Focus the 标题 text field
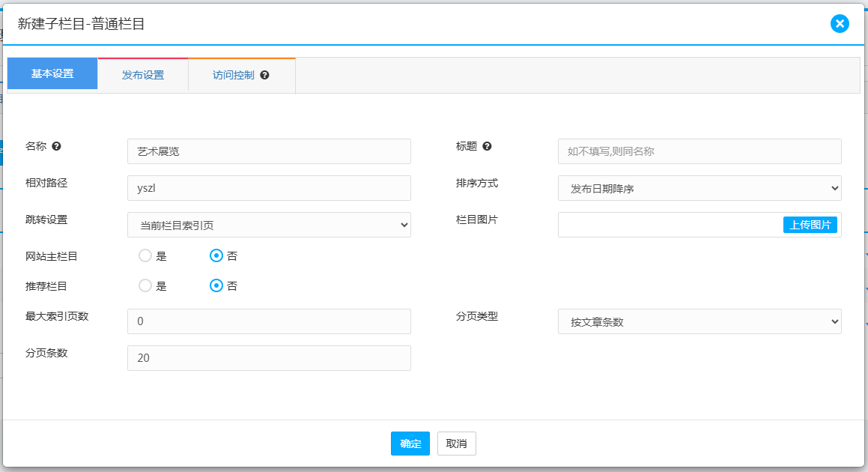 (x=699, y=151)
